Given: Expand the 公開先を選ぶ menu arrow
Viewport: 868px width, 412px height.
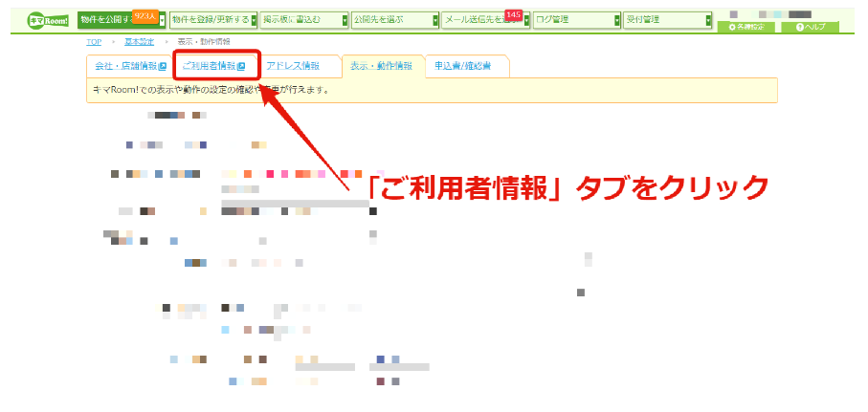Looking at the screenshot, I should coord(435,20).
